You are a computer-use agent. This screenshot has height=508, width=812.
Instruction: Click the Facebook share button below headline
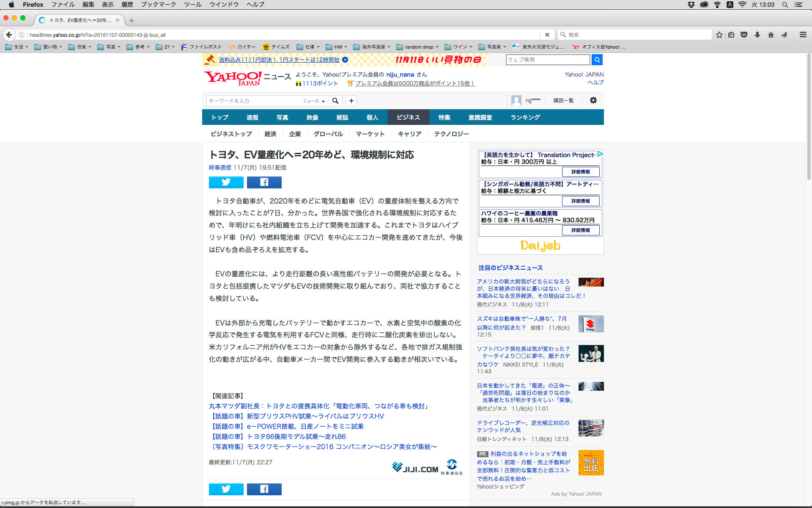click(264, 182)
